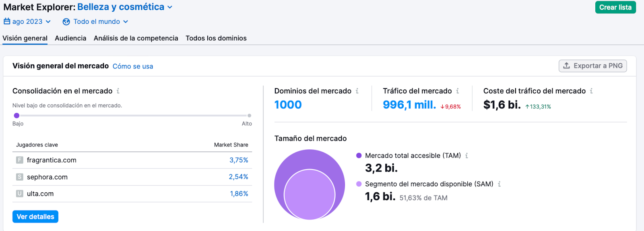Click the purple handle on consolidation slider
The width and height of the screenshot is (644, 231).
tap(17, 115)
